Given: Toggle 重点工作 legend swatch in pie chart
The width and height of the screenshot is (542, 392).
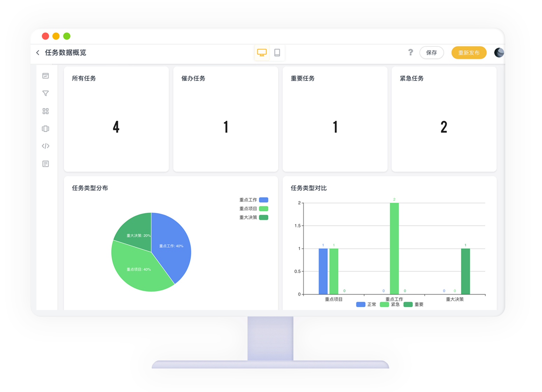Looking at the screenshot, I should 264,200.
